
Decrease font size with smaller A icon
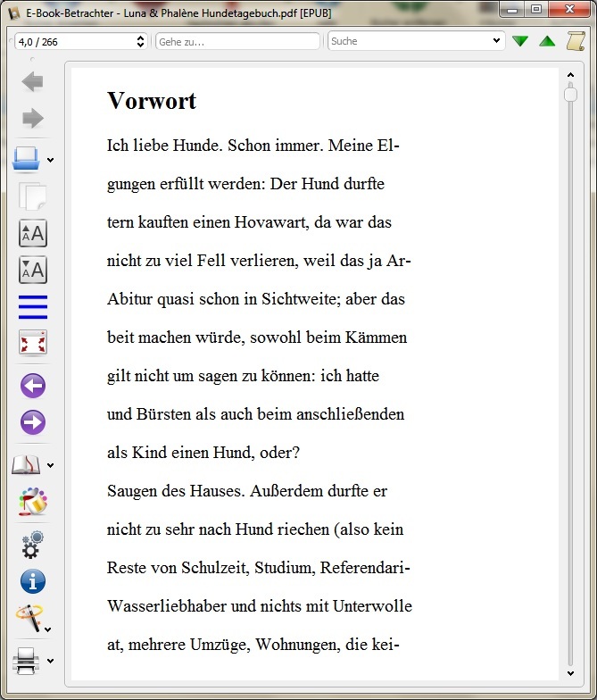[33, 270]
